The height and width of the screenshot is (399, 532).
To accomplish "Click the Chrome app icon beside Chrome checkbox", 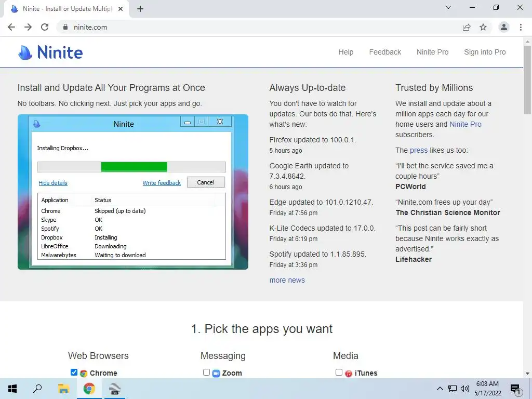I will tap(84, 374).
